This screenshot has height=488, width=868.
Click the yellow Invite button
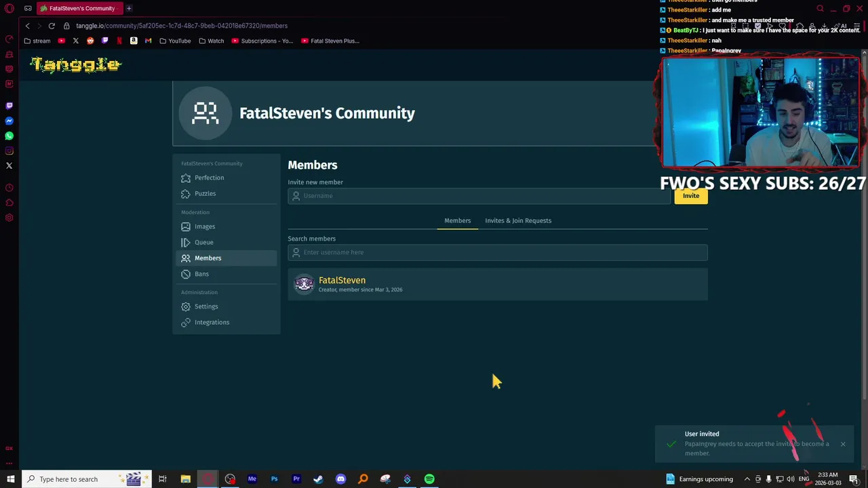tap(691, 196)
